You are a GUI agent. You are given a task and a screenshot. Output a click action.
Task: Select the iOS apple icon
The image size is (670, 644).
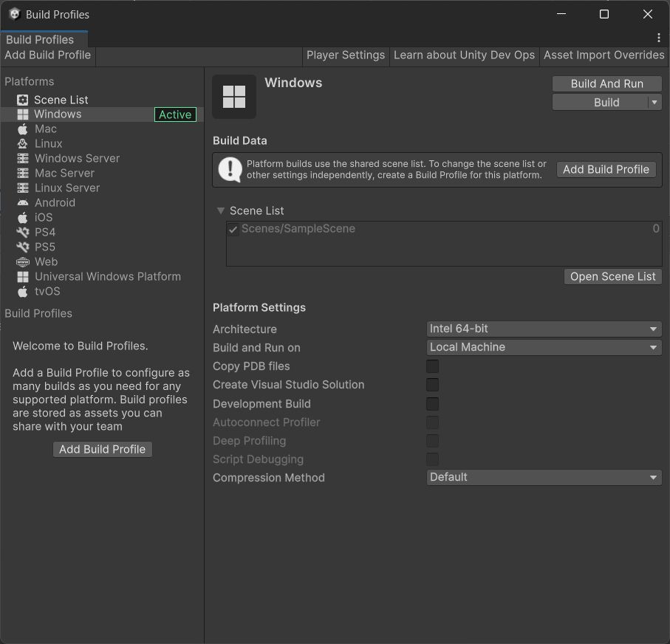23,217
